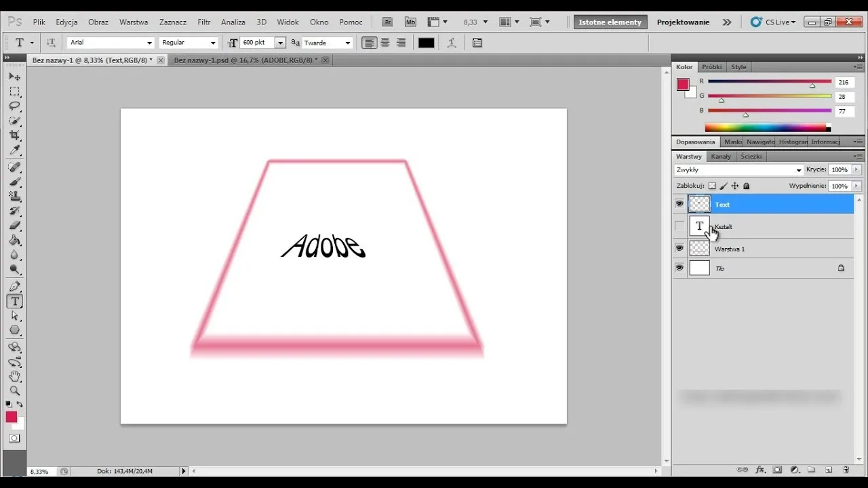Hide the Warstwa 1 layer
This screenshot has width=868, height=488.
click(679, 249)
